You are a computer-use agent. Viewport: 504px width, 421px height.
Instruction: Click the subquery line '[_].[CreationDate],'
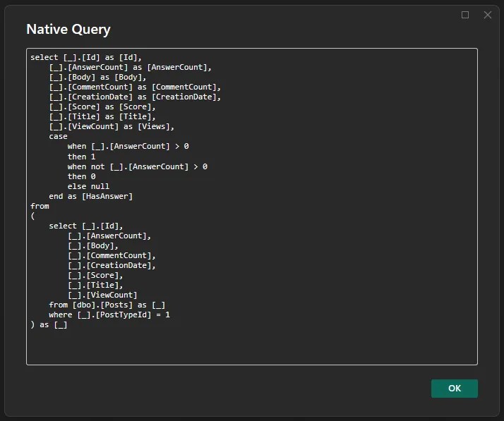coord(112,266)
